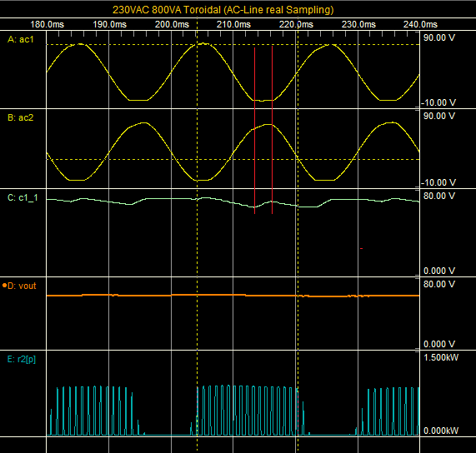
Task: Click the 80.00 V scale of channel D
Action: 439,284
